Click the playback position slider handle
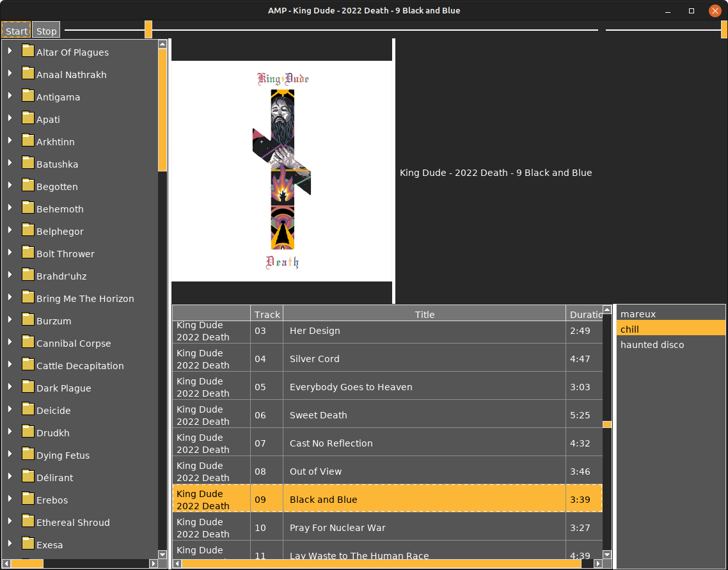Image resolution: width=728 pixels, height=570 pixels. 148,29
